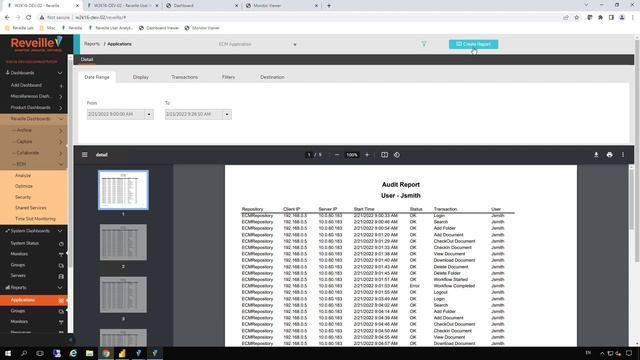The height and width of the screenshot is (360, 640).
Task: Open Windows Start menu
Action: [8, 353]
